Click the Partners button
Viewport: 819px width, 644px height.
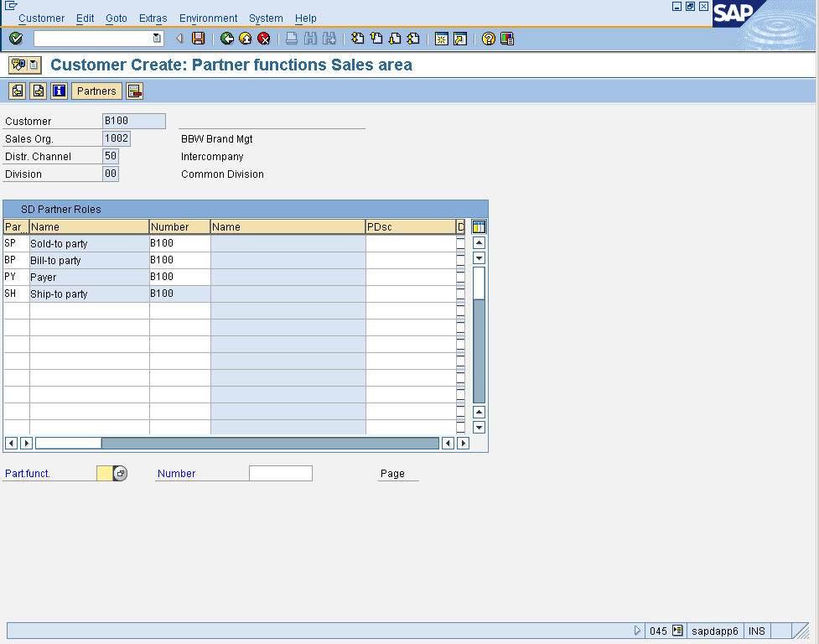pyautogui.click(x=96, y=91)
